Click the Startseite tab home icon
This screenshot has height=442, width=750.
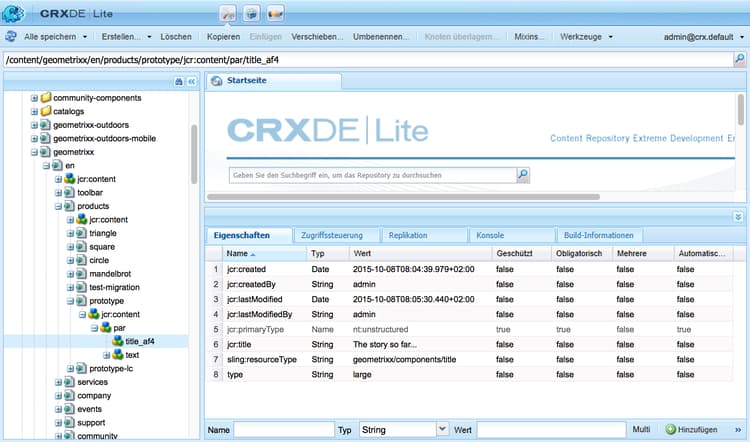pos(217,81)
